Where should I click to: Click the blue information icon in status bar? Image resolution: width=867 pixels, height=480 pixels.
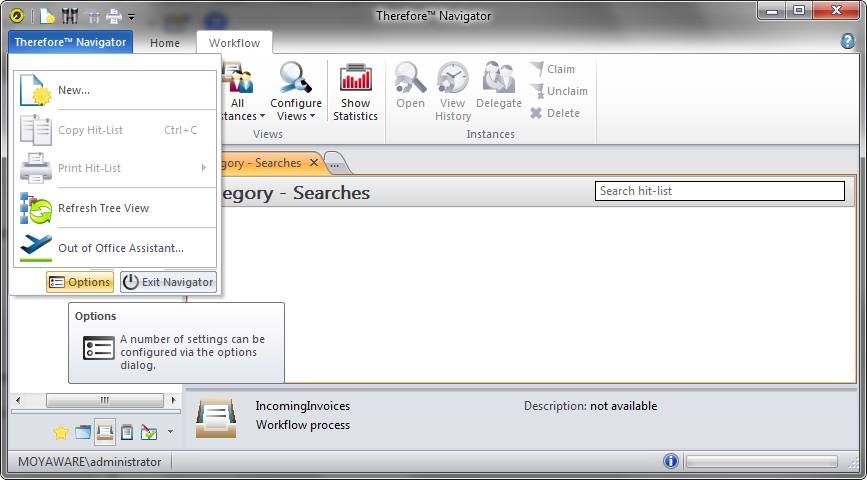pyautogui.click(x=670, y=461)
